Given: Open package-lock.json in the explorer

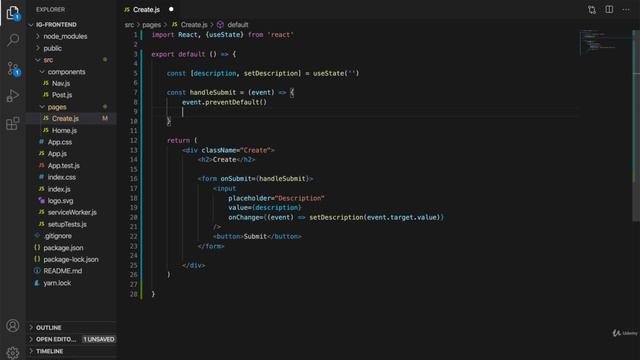Looking at the screenshot, I should (71, 260).
